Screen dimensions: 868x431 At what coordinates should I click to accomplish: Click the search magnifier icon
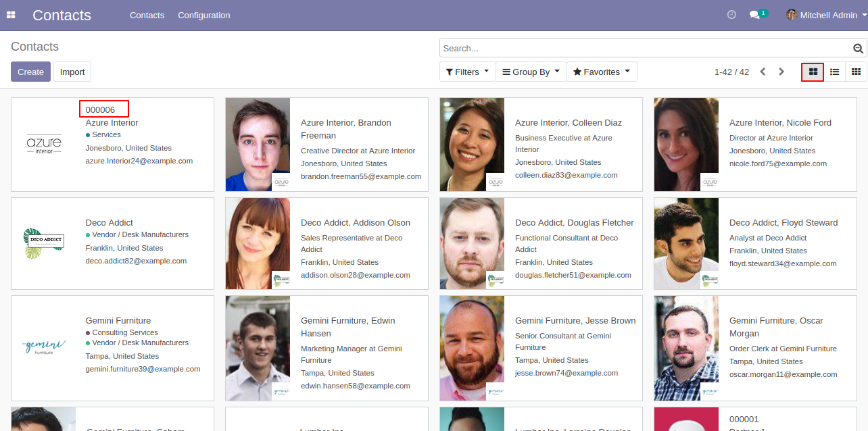859,48
